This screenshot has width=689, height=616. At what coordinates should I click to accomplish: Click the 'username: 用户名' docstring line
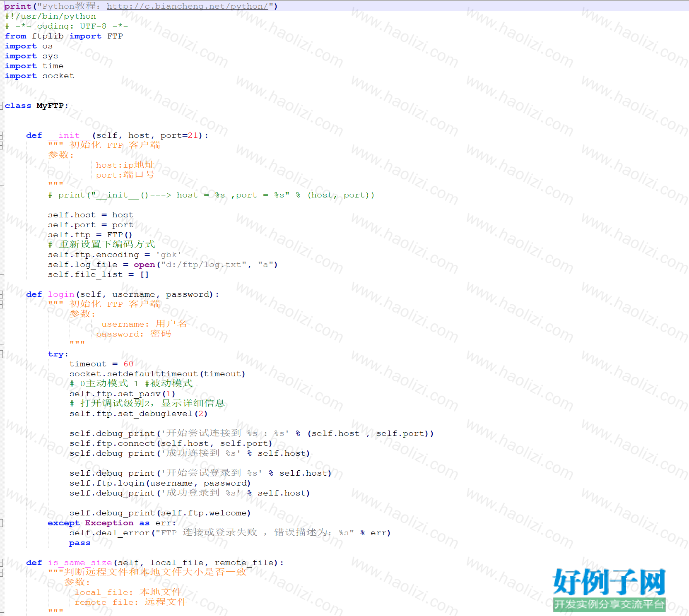click(x=145, y=324)
